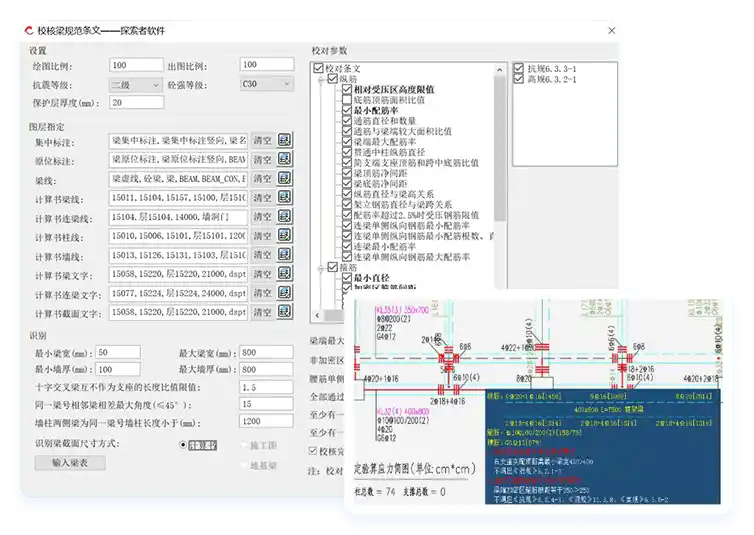The image size is (754, 535).
Task: Click layer picker icon for 计算书梁文字 row
Action: (x=285, y=275)
